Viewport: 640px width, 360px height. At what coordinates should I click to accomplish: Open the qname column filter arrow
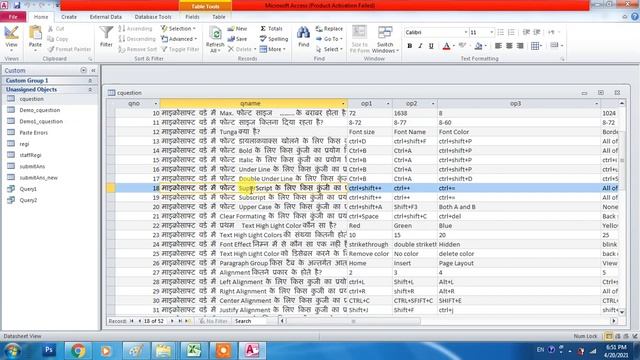(x=343, y=104)
